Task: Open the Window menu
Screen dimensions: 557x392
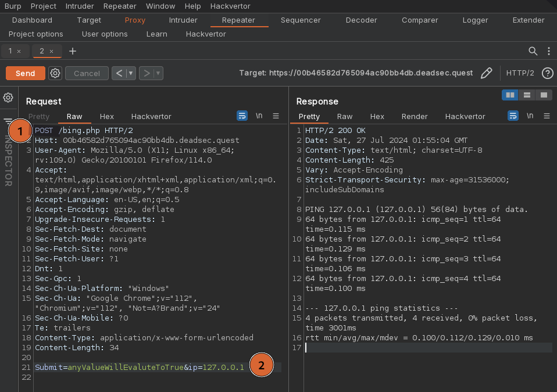Action: [160, 6]
